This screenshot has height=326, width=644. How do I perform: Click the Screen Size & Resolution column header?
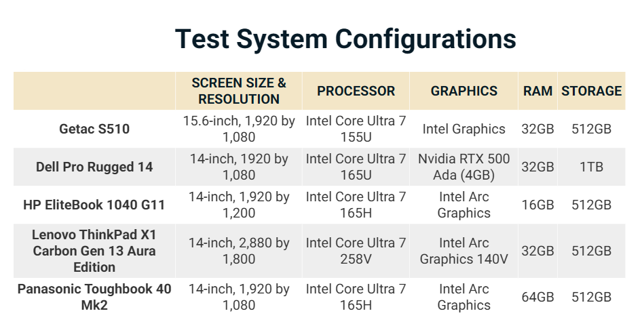tap(239, 91)
